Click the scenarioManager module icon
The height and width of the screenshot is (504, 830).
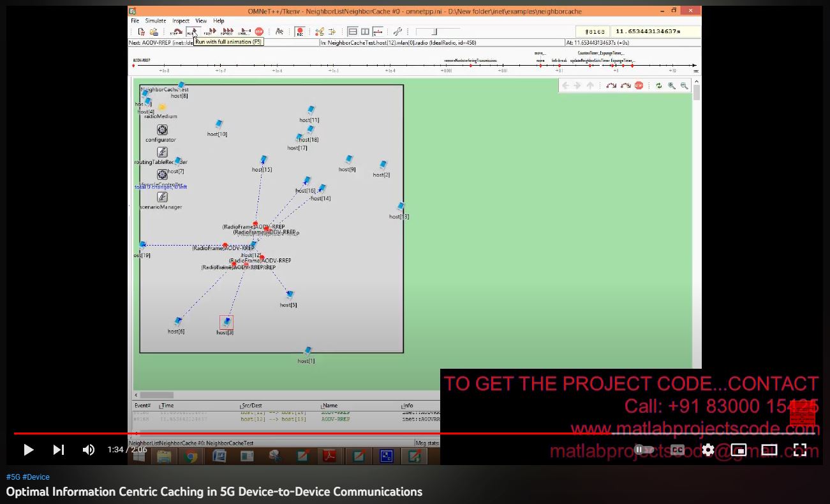[x=162, y=197]
